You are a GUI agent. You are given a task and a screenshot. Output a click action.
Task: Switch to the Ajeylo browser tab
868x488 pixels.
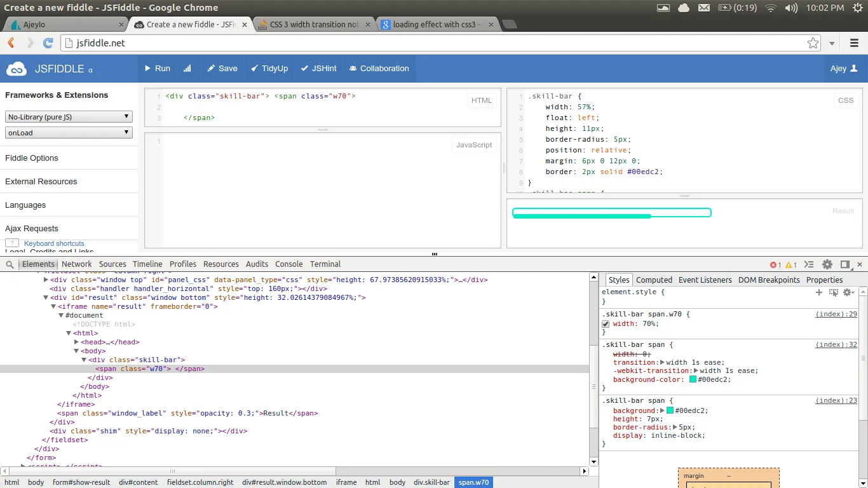(65, 25)
